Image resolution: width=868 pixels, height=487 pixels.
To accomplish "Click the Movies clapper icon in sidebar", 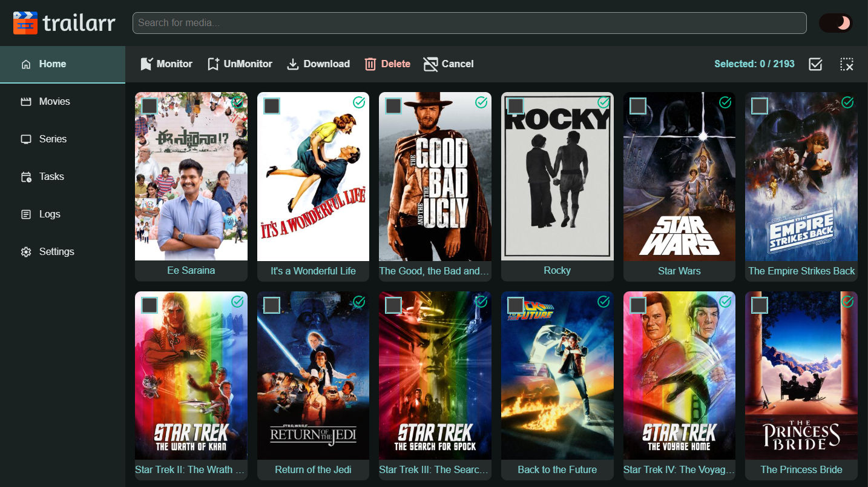I will point(26,102).
